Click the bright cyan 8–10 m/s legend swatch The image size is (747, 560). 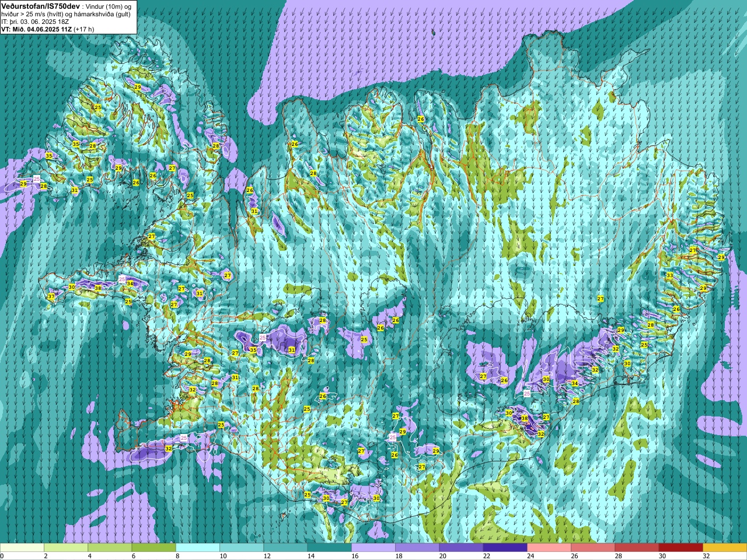click(x=198, y=548)
